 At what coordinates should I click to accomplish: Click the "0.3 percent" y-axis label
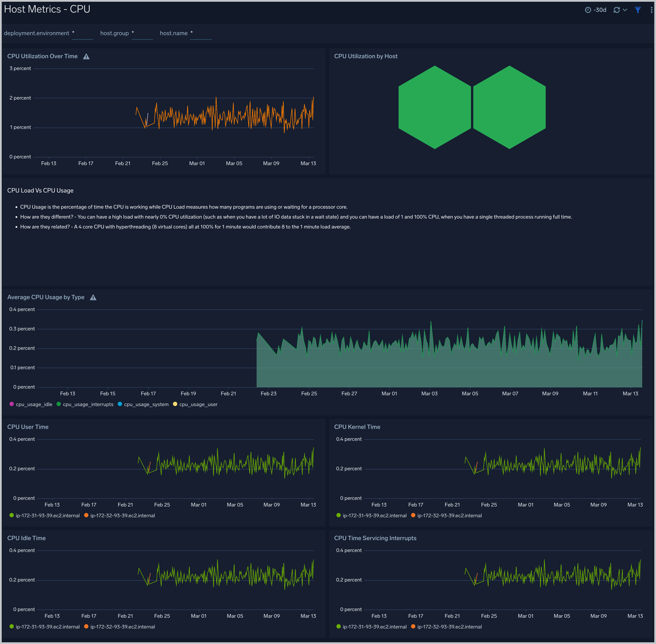(x=22, y=329)
